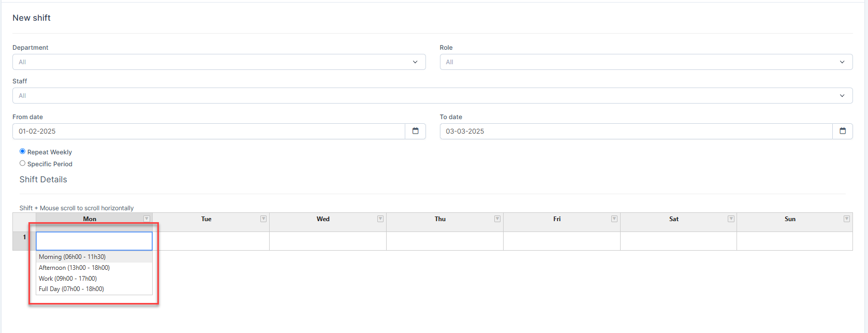Click the Fri column filter arrow
Image resolution: width=868 pixels, height=333 pixels.
[614, 219]
